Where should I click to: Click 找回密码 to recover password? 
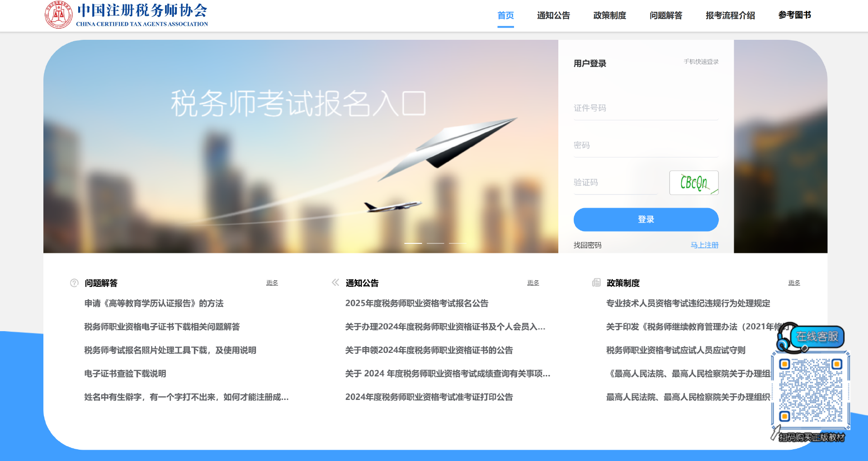586,245
